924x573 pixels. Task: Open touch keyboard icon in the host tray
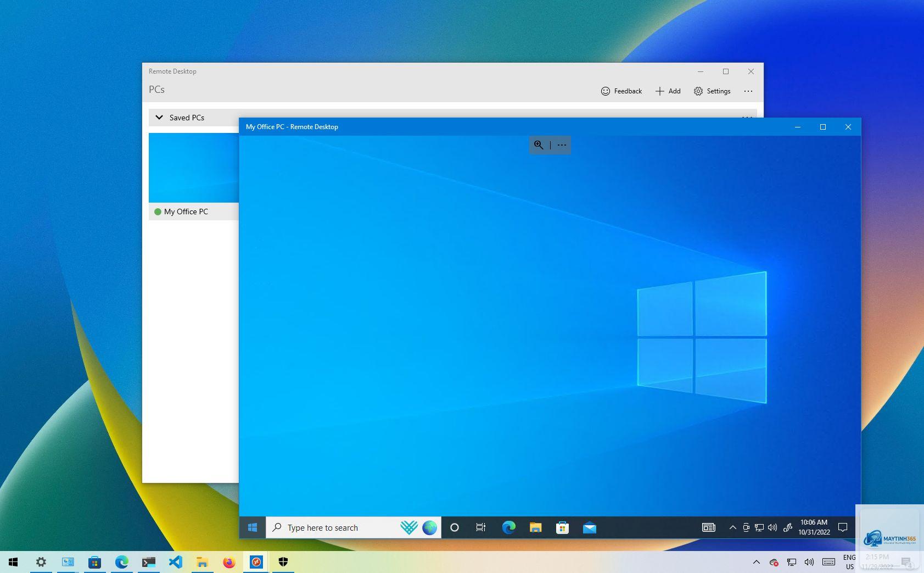tap(828, 562)
